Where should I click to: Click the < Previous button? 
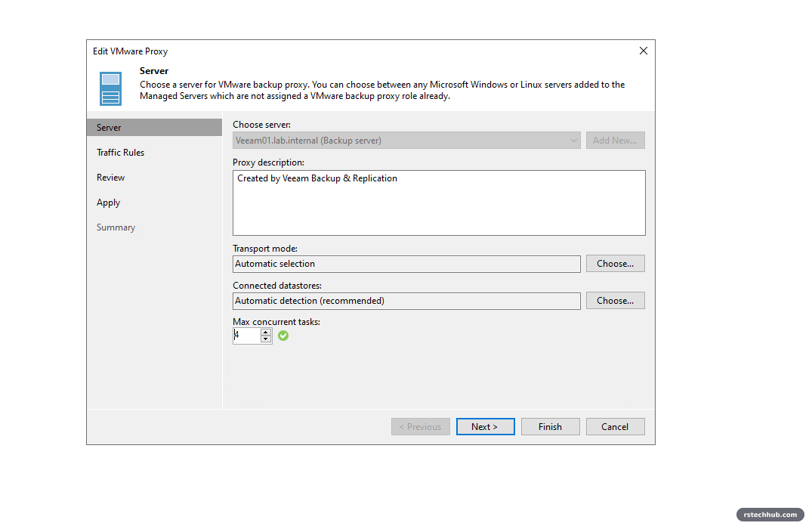[x=421, y=426]
